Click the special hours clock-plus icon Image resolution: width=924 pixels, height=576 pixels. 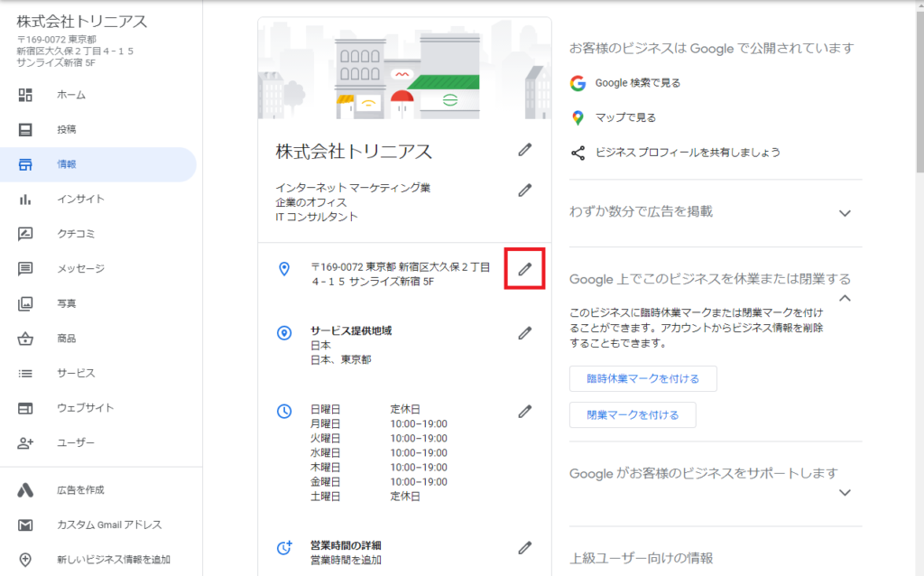tap(284, 548)
